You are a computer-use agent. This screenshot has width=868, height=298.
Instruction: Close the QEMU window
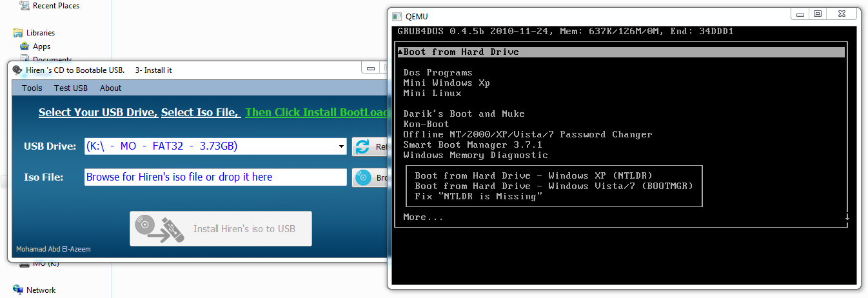pyautogui.click(x=843, y=14)
